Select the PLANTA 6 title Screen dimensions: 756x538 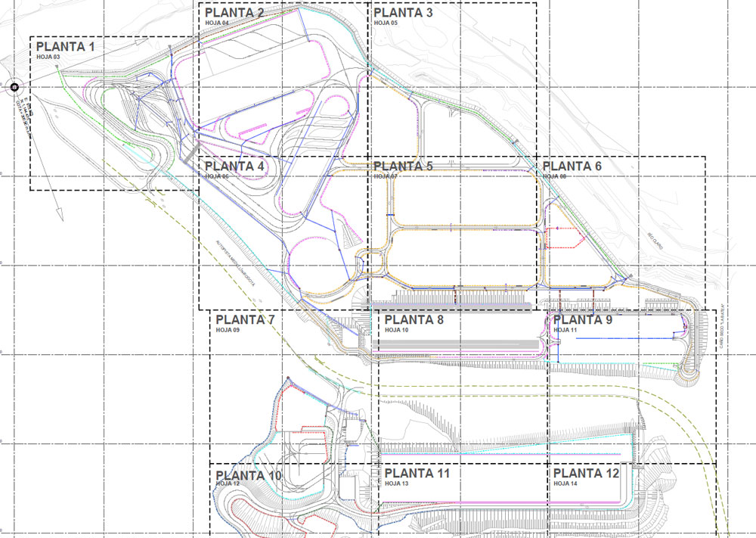[572, 166]
